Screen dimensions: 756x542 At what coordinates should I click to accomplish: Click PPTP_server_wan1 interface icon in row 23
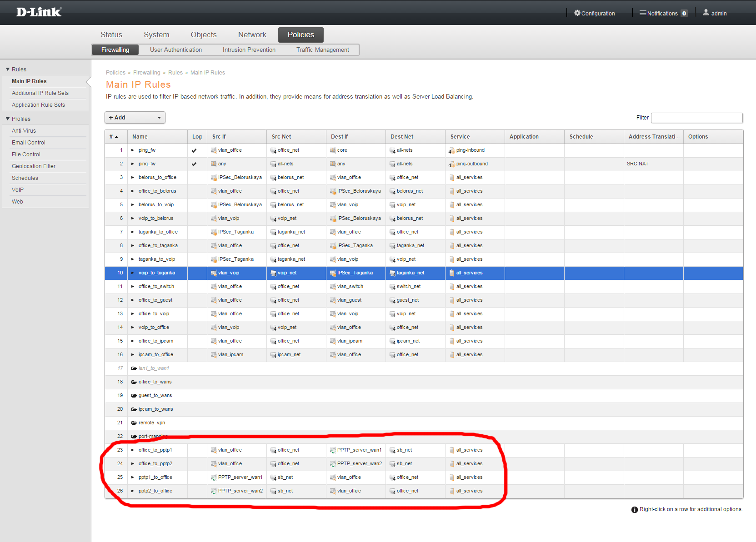click(333, 450)
